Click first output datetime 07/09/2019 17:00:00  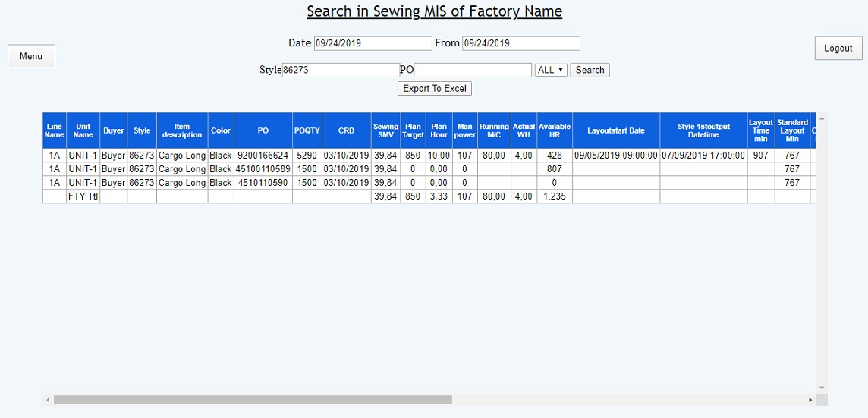pyautogui.click(x=703, y=156)
